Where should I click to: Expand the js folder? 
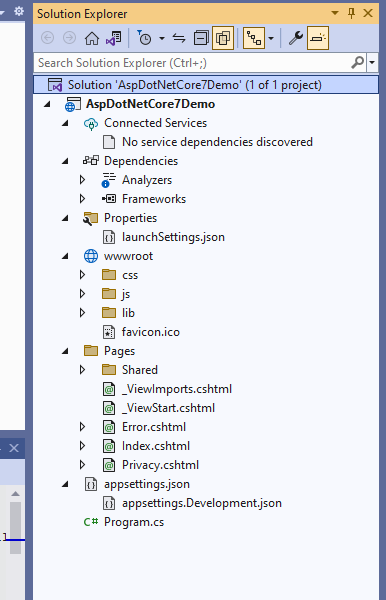(x=82, y=294)
